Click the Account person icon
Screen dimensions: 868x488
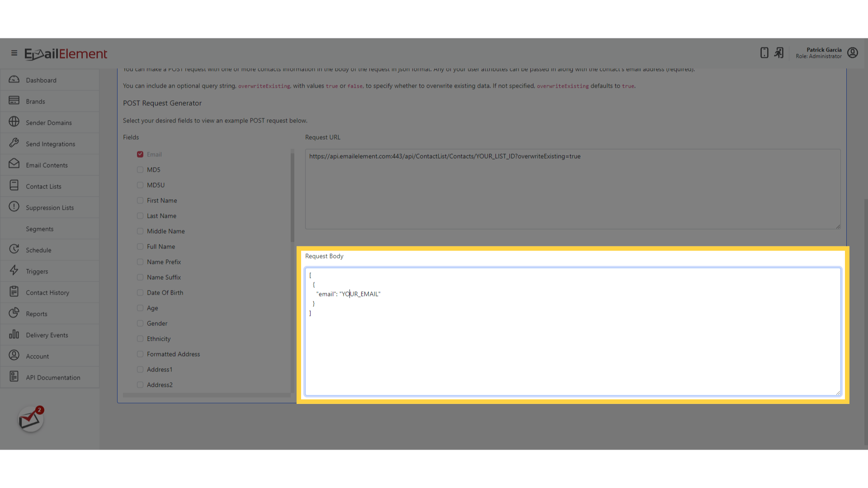pos(14,356)
